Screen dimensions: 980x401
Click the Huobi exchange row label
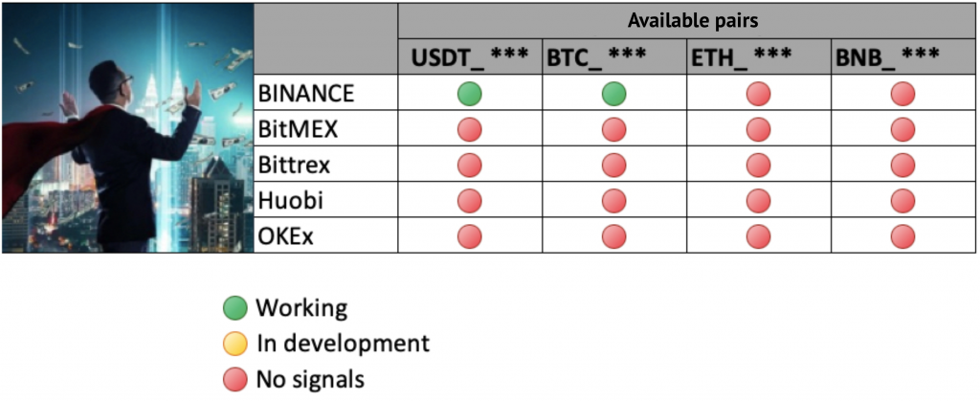[x=288, y=200]
